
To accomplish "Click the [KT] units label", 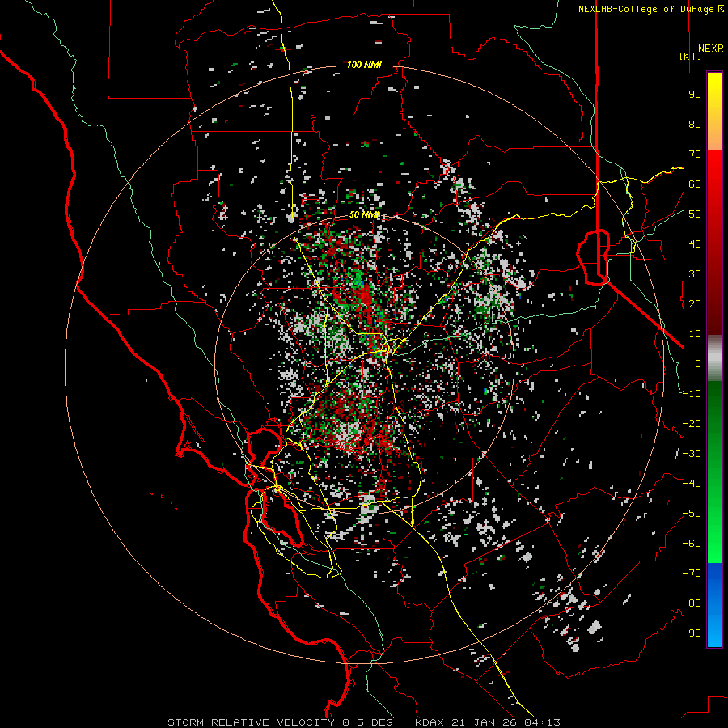I will point(690,56).
